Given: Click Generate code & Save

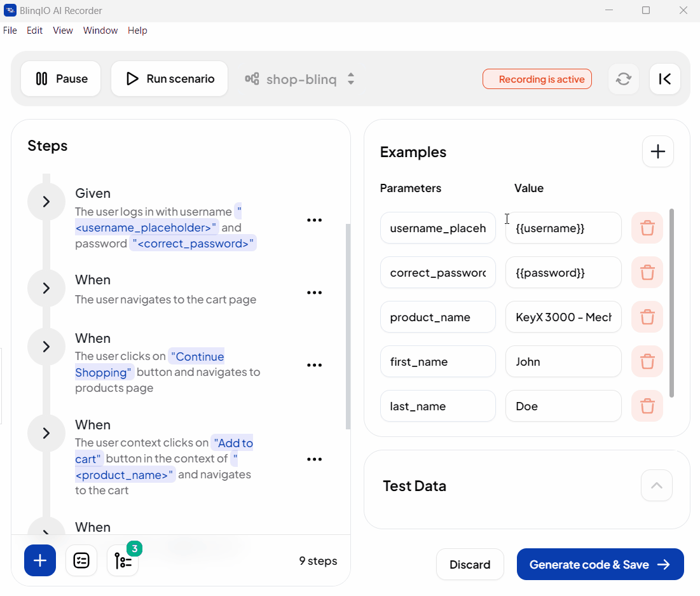Looking at the screenshot, I should tap(600, 564).
